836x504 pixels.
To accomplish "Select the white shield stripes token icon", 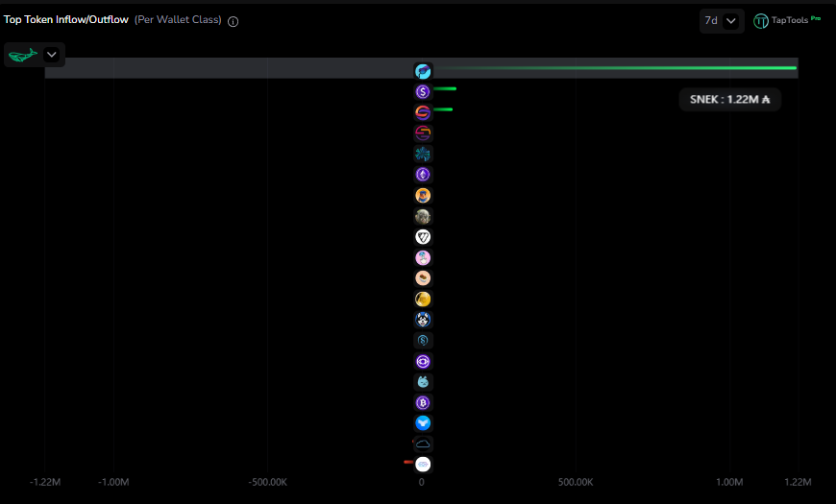I will pos(423,237).
